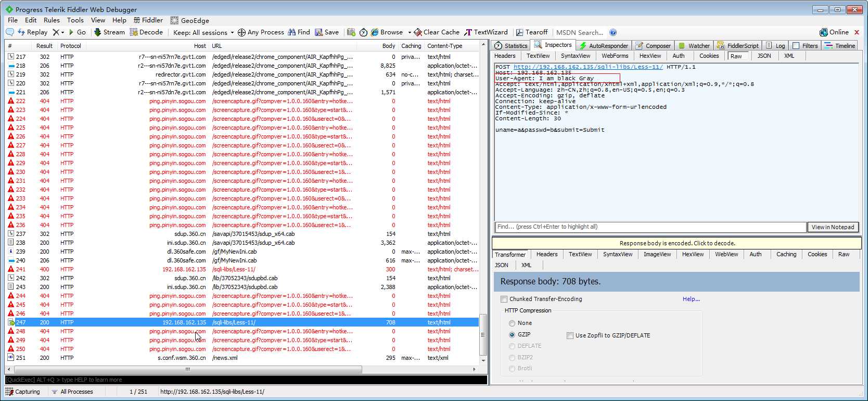Click the request URL link Less-11
Image resolution: width=868 pixels, height=401 pixels.
[x=588, y=67]
